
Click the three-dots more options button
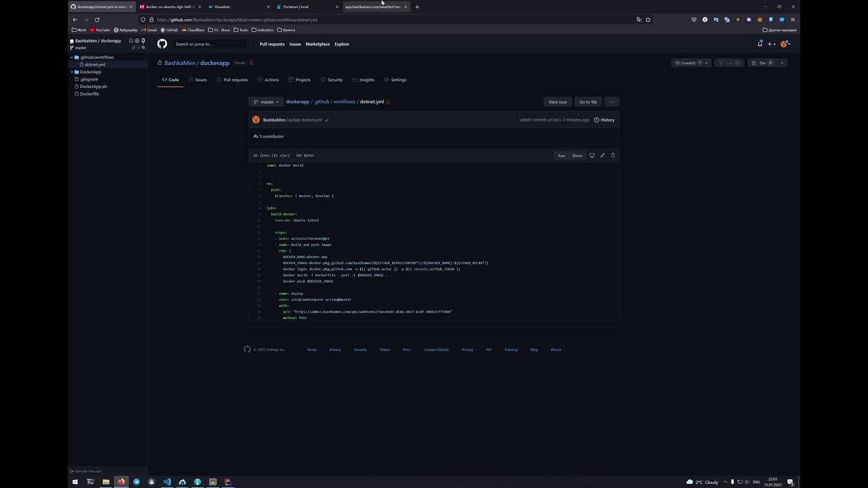612,102
